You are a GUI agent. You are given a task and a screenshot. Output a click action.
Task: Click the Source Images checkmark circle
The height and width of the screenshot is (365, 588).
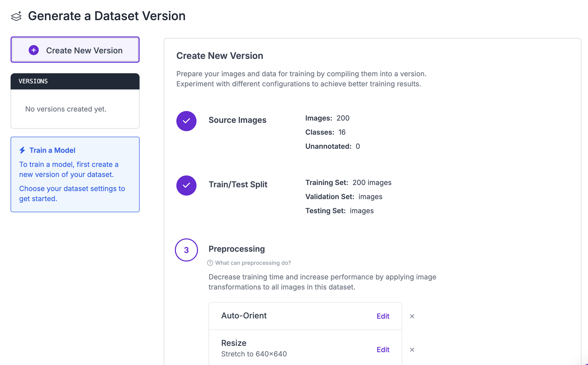click(x=186, y=121)
